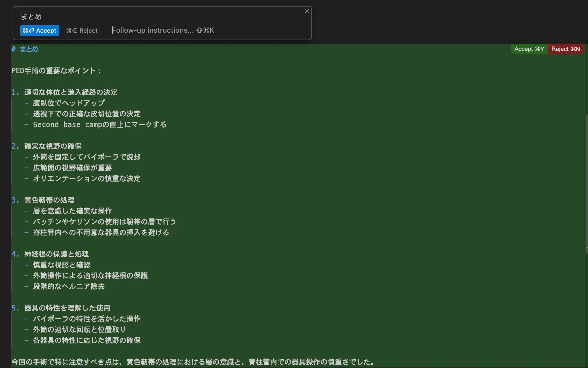
Task: Reject diff with the red ⌘N button
Action: point(565,49)
